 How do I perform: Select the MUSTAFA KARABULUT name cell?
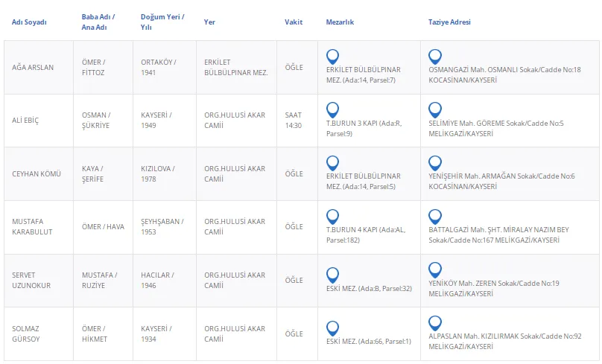tap(34, 227)
